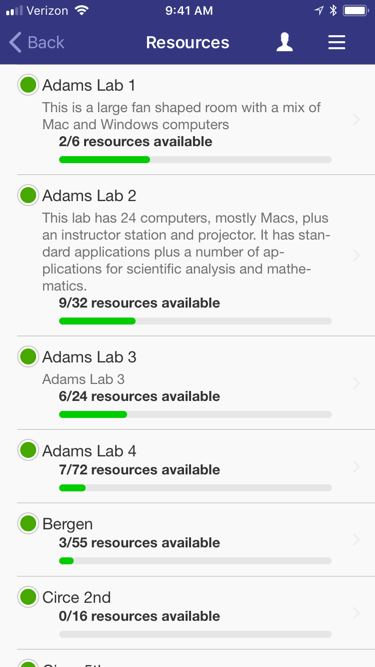Image resolution: width=375 pixels, height=667 pixels.
Task: Expand Adams Lab 2 details chevron
Action: click(356, 255)
